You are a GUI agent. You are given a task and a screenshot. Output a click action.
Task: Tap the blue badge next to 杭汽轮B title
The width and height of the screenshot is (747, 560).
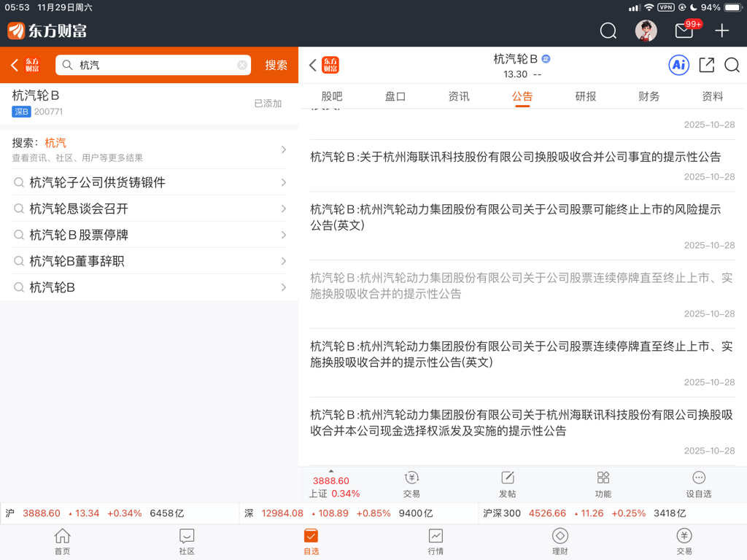coord(546,59)
